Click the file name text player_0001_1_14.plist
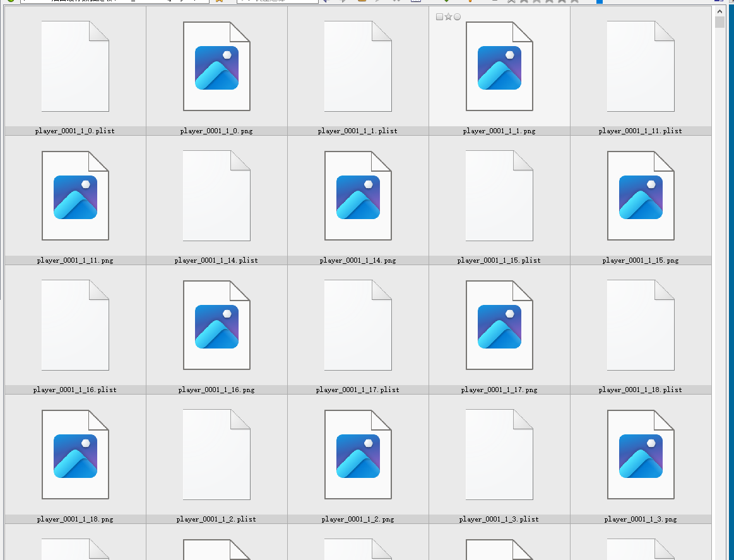Image resolution: width=734 pixels, height=560 pixels. tap(216, 260)
